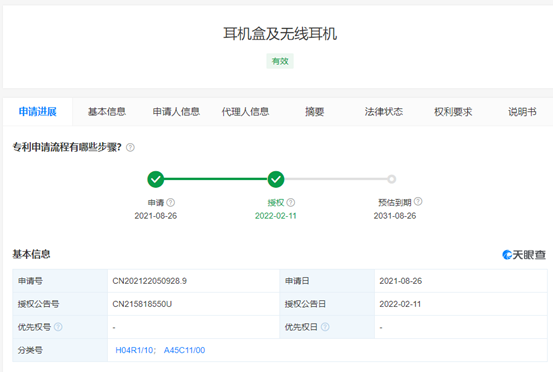Screen dimensions: 553x372
Task: Click help icon beside 专利申请流程有哪些步骤
Action: point(130,147)
